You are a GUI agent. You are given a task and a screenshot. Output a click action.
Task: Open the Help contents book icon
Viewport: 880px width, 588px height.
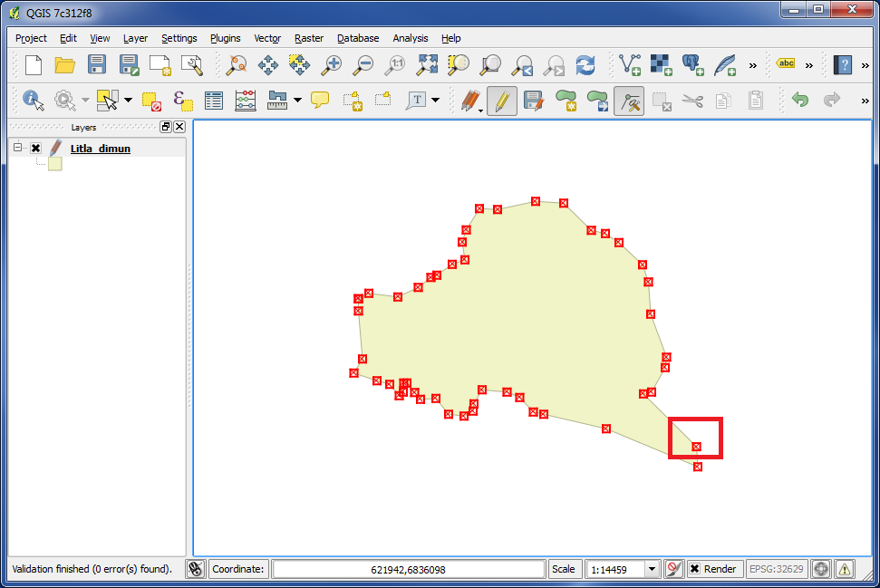click(x=843, y=65)
